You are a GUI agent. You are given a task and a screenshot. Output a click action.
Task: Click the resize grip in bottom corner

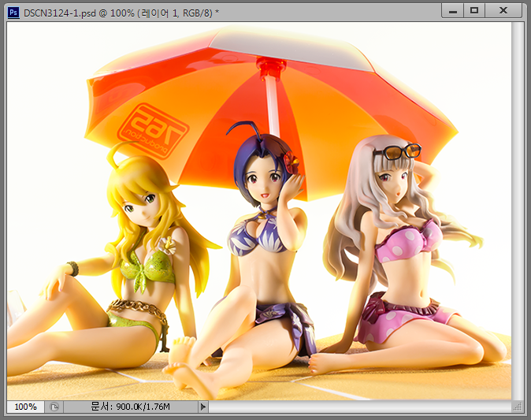[518, 407]
